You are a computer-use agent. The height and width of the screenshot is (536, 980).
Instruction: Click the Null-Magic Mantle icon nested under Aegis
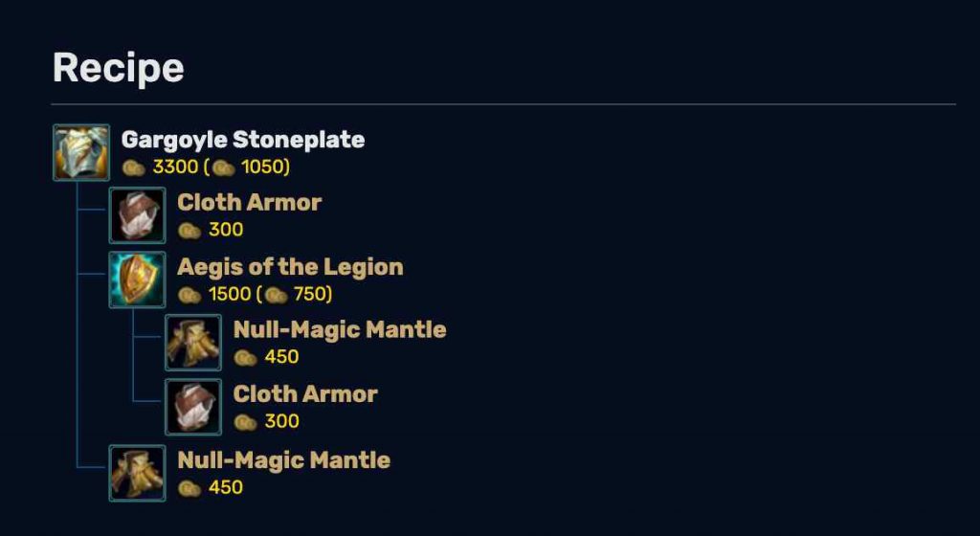click(193, 343)
